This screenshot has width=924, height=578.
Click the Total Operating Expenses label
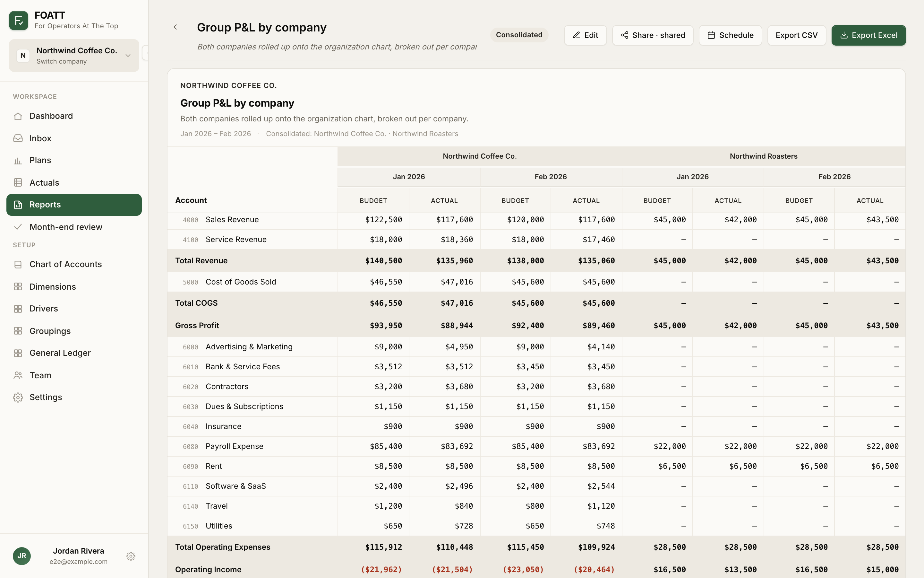223,547
